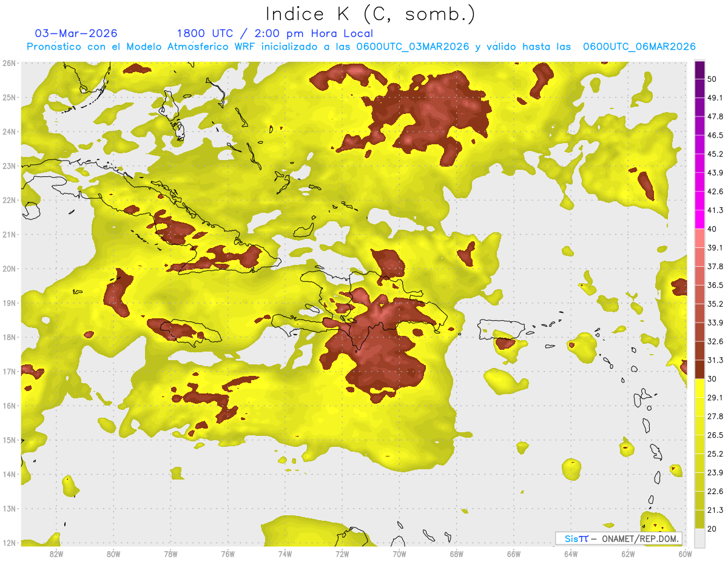Click the "Indice K (C, somb.)" title
This screenshot has width=728, height=562.
[371, 13]
